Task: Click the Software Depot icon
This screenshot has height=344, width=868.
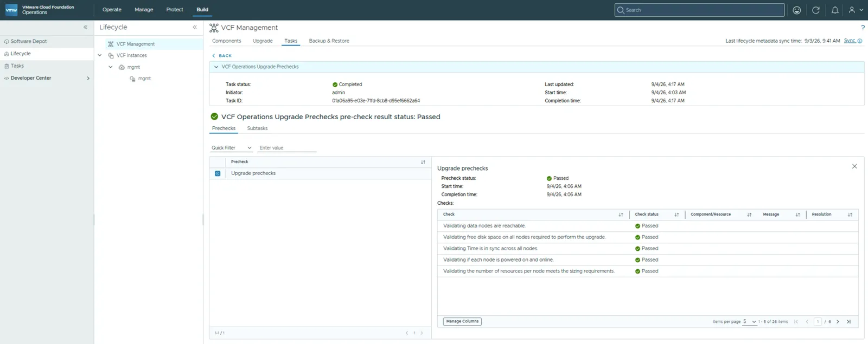Action: pos(7,42)
